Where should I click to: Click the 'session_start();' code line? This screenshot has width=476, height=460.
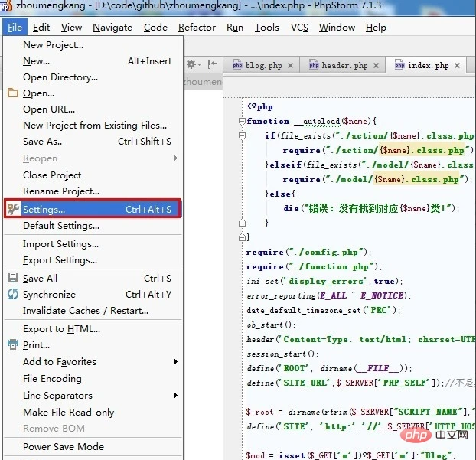point(282,354)
